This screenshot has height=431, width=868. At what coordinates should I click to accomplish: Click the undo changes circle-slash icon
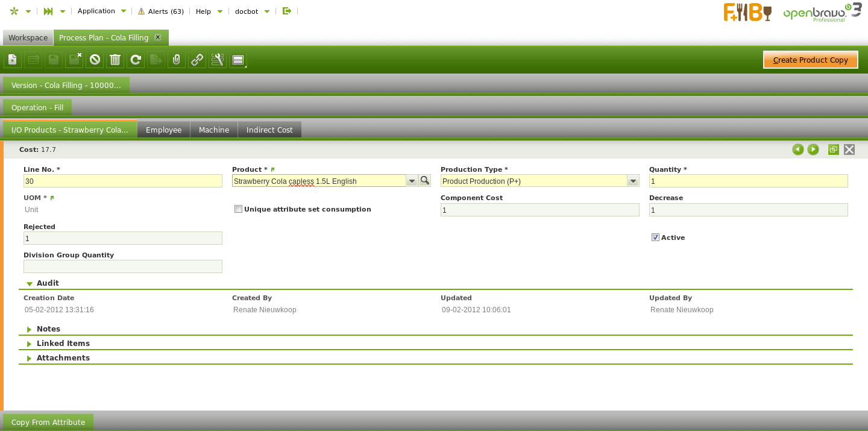tap(95, 60)
